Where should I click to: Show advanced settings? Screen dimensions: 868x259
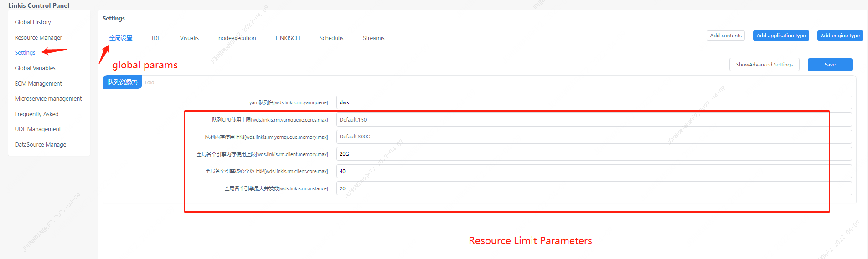tap(764, 65)
